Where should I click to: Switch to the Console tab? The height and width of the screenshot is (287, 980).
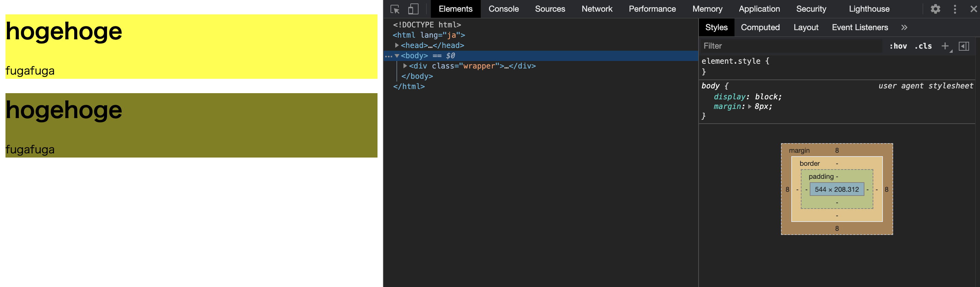point(503,9)
